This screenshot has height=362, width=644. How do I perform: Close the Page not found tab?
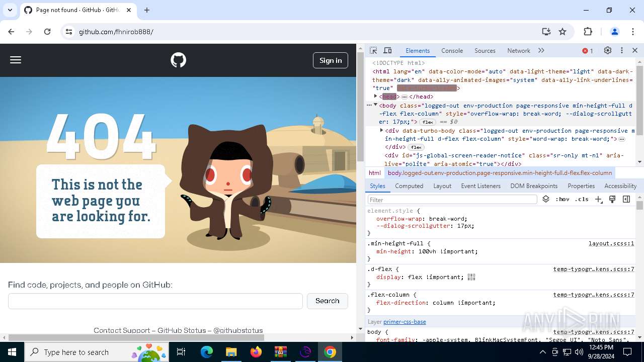click(x=129, y=10)
